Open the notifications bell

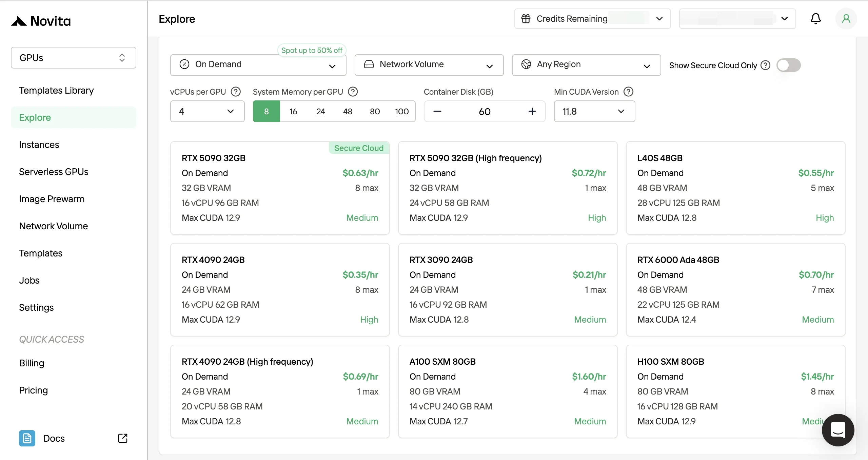(815, 19)
